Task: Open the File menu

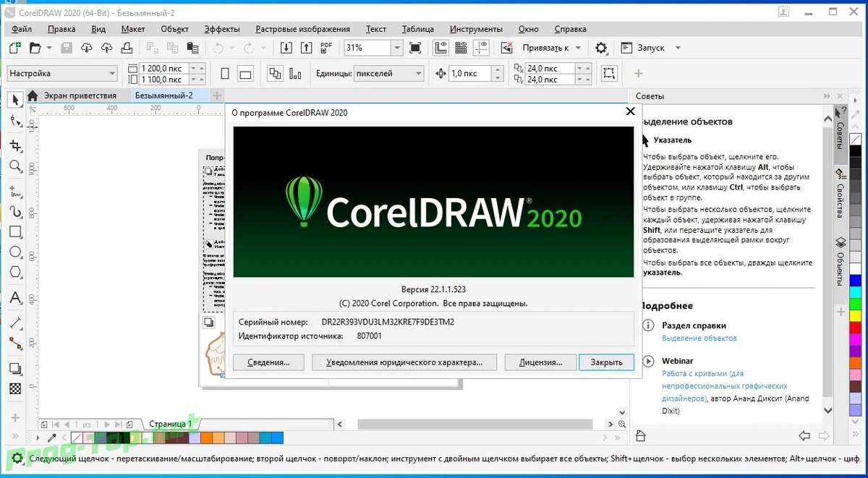Action: (22, 29)
